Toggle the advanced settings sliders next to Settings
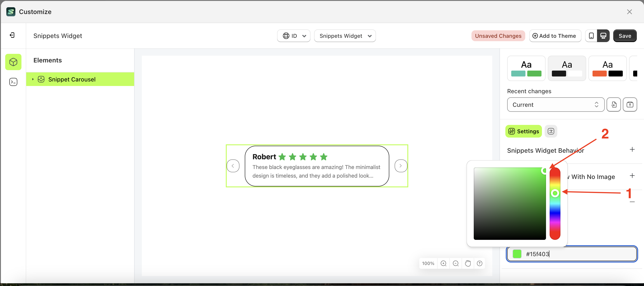 (551, 131)
